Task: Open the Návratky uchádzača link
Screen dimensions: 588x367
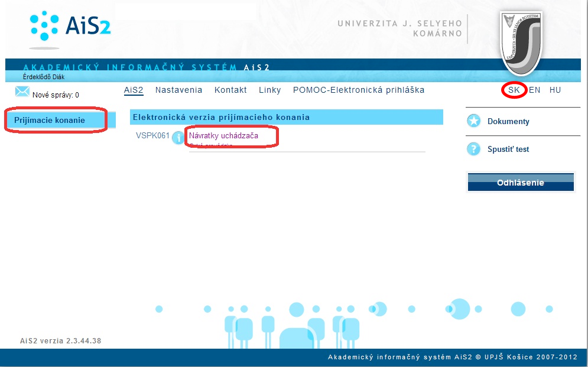Action: [x=223, y=135]
